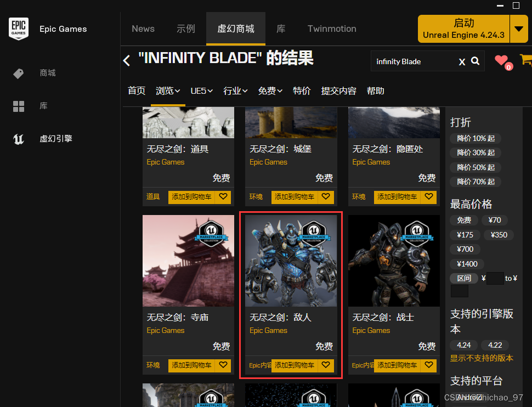Add 无尽之剑：战士 to cart

tap(397, 365)
